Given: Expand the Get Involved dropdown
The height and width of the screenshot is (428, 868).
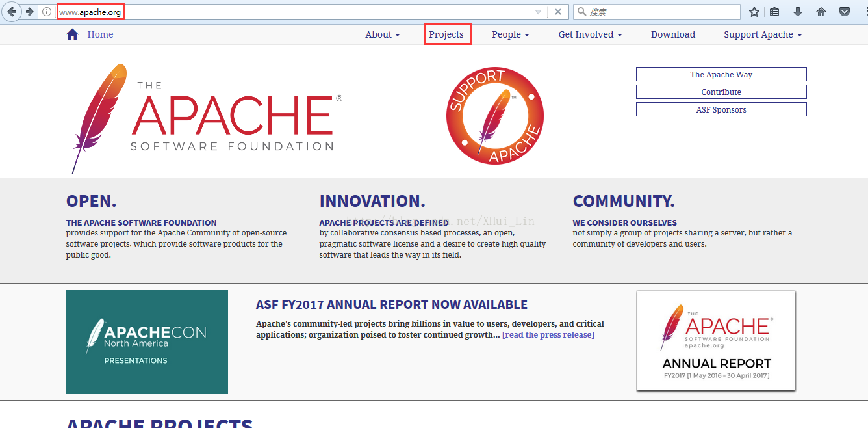Looking at the screenshot, I should [591, 34].
